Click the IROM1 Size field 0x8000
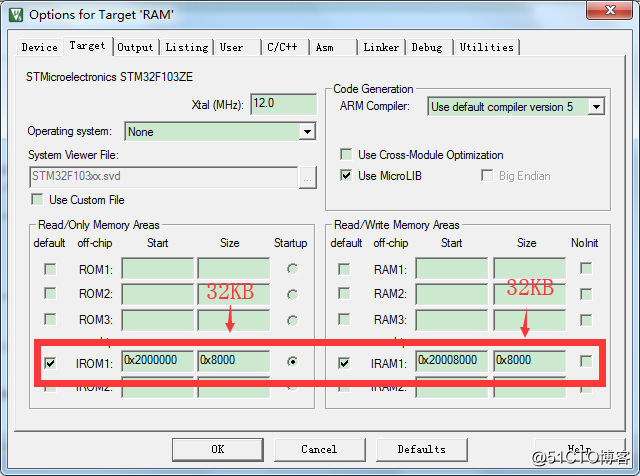This screenshot has height=476, width=640. click(234, 361)
